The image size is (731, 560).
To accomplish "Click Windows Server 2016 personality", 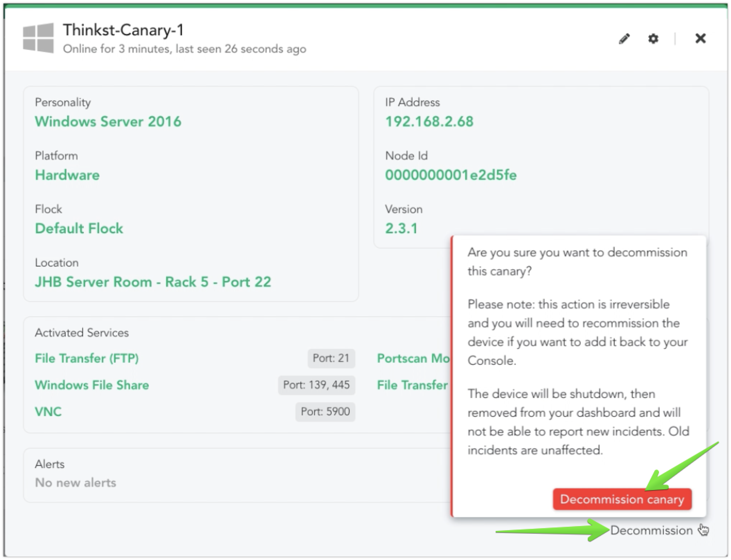I will click(108, 121).
